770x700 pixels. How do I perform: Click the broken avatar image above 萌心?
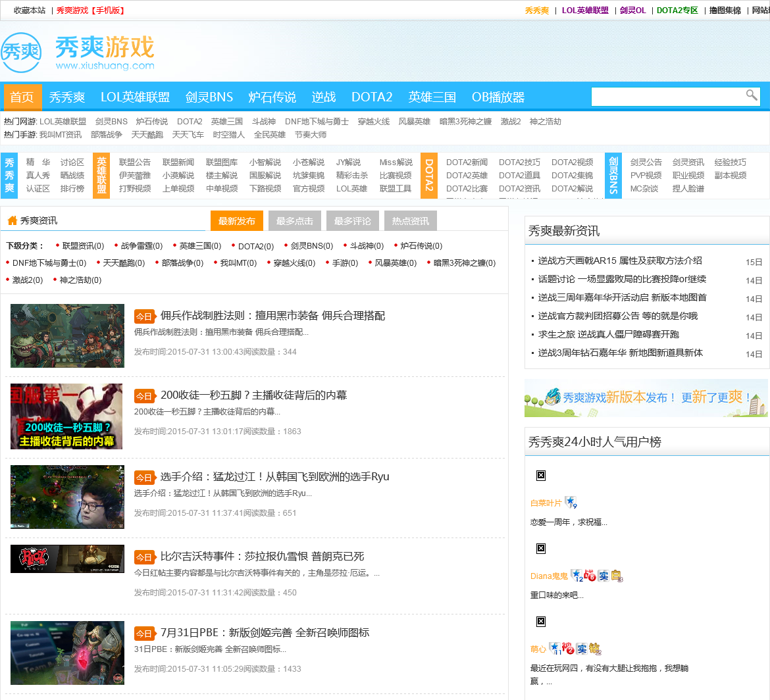click(x=540, y=622)
